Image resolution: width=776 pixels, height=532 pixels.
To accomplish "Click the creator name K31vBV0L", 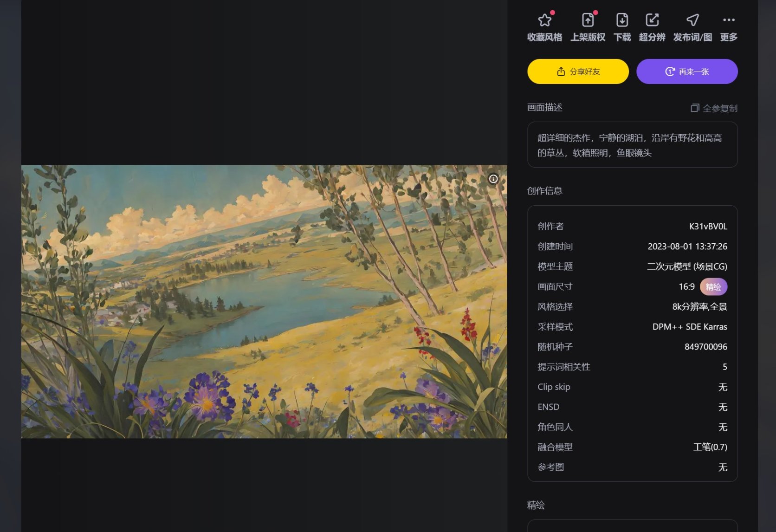I will coord(708,227).
